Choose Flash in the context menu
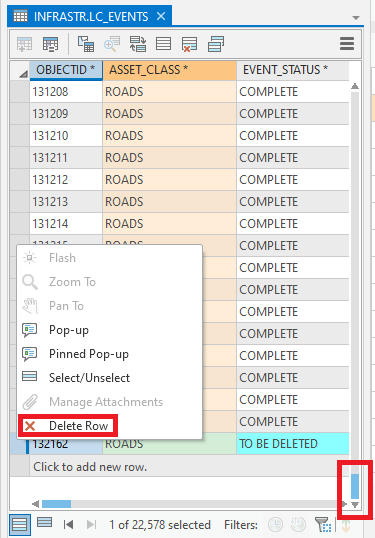The width and height of the screenshot is (375, 538). pos(109,258)
